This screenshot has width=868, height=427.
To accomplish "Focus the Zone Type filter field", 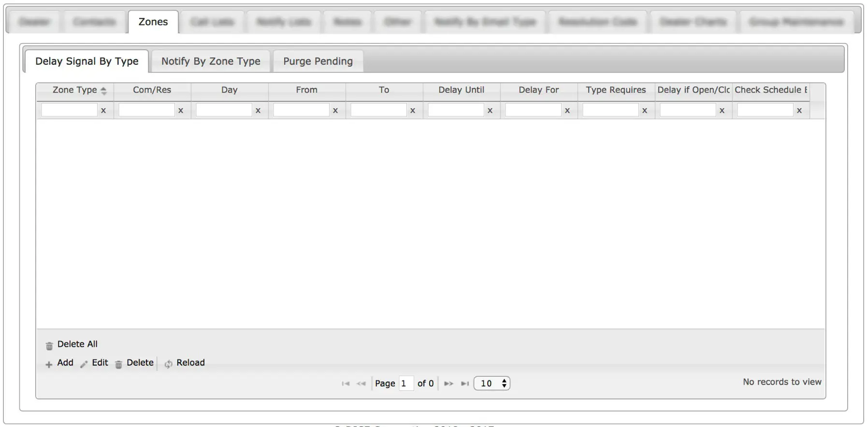I will pyautogui.click(x=69, y=110).
